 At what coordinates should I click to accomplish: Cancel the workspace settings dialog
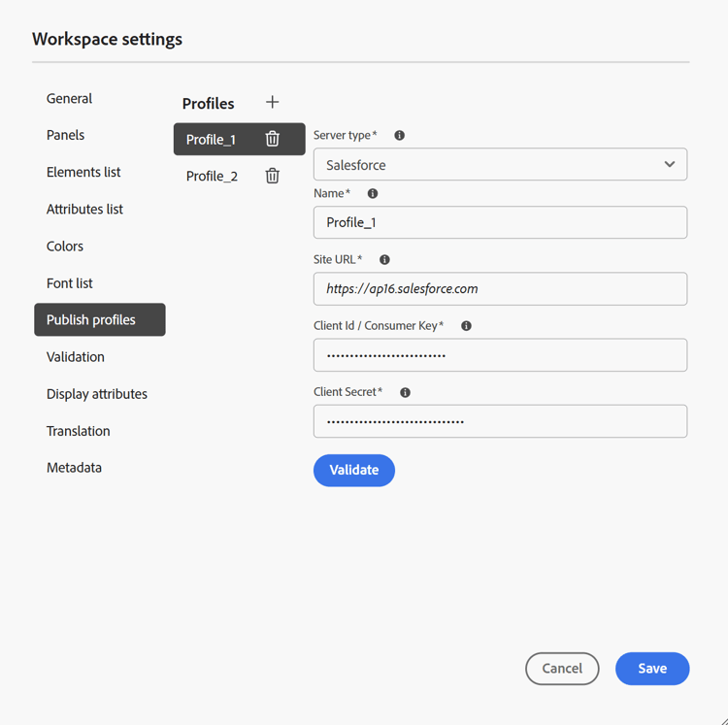pos(562,669)
